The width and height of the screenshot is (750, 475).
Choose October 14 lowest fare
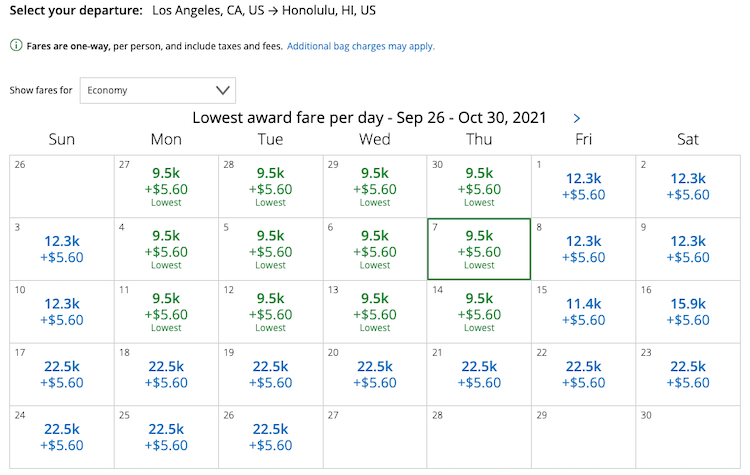point(479,312)
